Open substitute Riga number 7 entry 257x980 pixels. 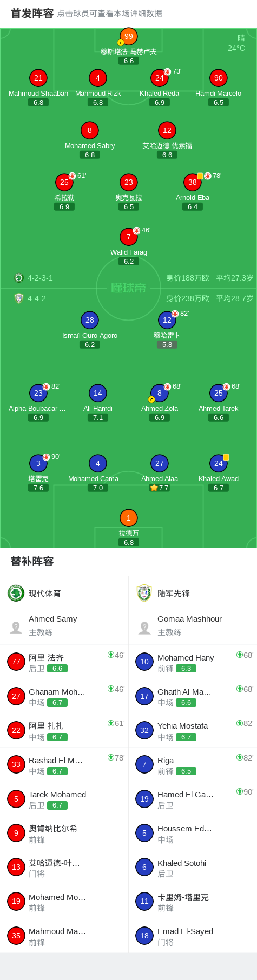point(193,765)
